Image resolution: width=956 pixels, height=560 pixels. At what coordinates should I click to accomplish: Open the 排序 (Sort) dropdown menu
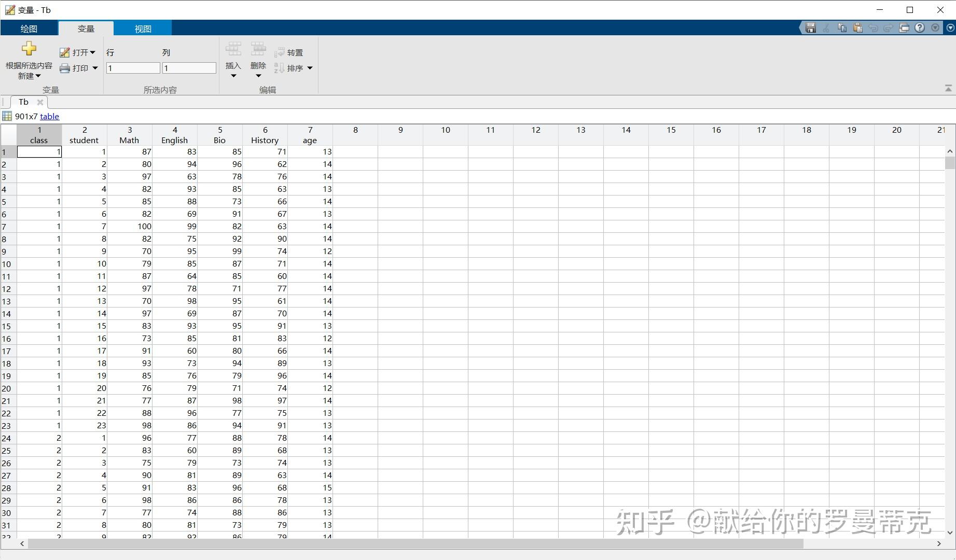310,68
